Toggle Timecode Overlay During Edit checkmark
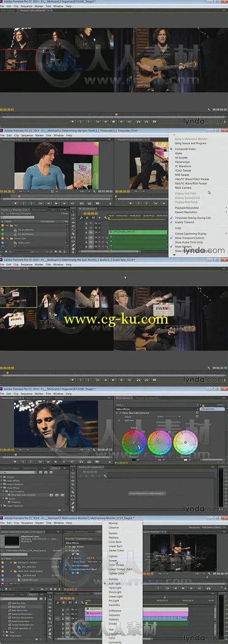 [x=193, y=217]
